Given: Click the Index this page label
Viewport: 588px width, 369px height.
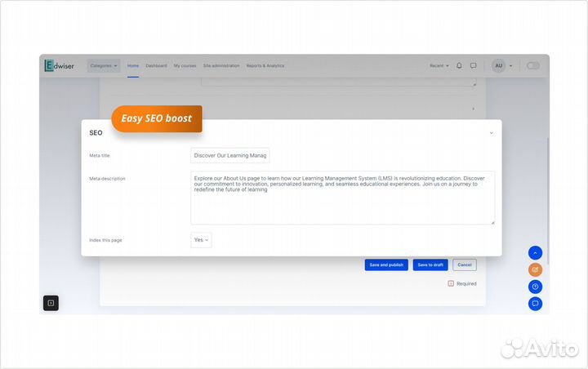Looking at the screenshot, I should tap(105, 240).
